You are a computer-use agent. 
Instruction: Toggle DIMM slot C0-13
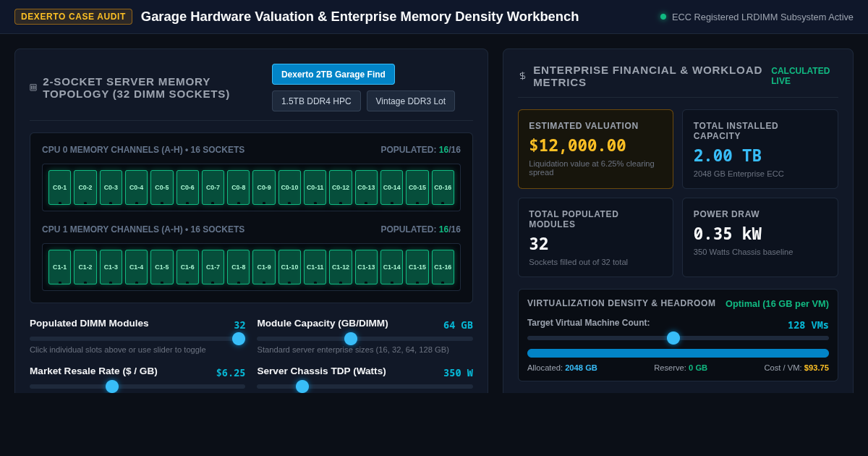click(366, 187)
